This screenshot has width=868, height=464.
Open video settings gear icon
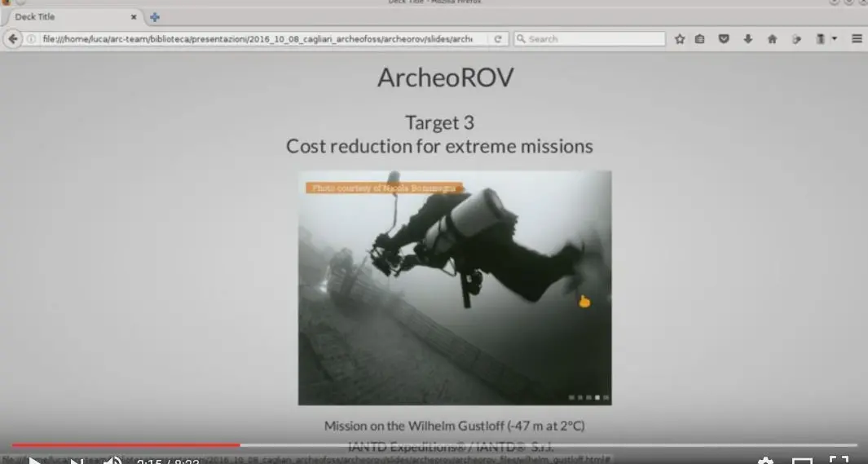pyautogui.click(x=765, y=461)
